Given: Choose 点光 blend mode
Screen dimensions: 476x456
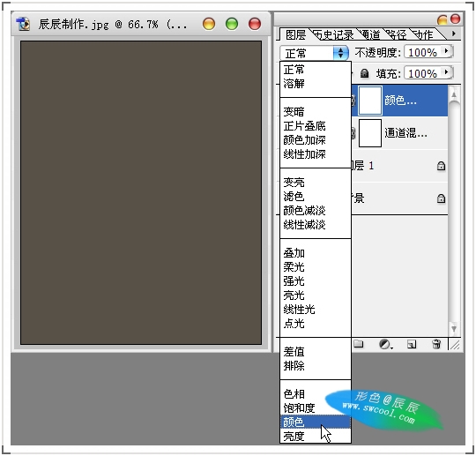Looking at the screenshot, I should (315, 323).
